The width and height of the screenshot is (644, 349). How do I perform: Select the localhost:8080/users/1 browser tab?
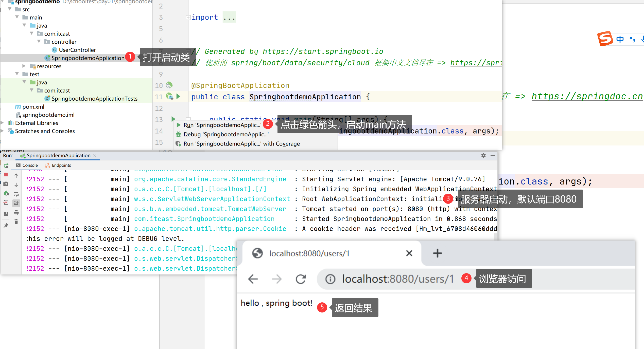pos(332,253)
